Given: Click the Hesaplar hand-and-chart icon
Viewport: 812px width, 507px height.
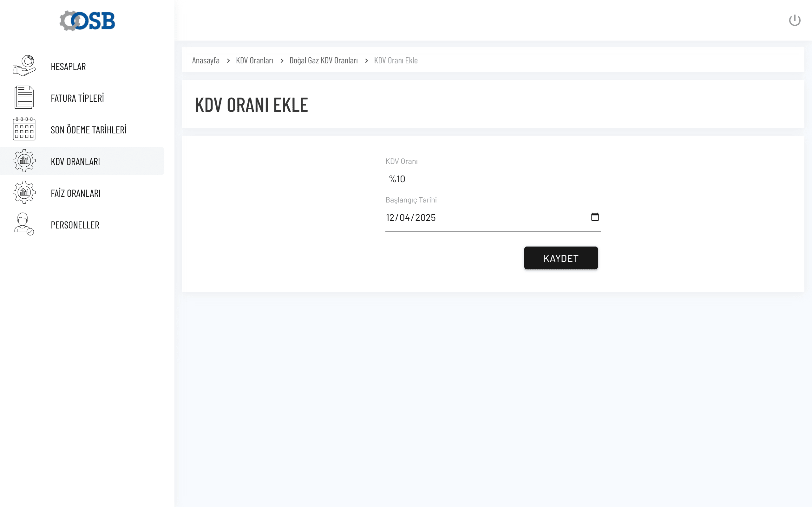Looking at the screenshot, I should coord(24,66).
